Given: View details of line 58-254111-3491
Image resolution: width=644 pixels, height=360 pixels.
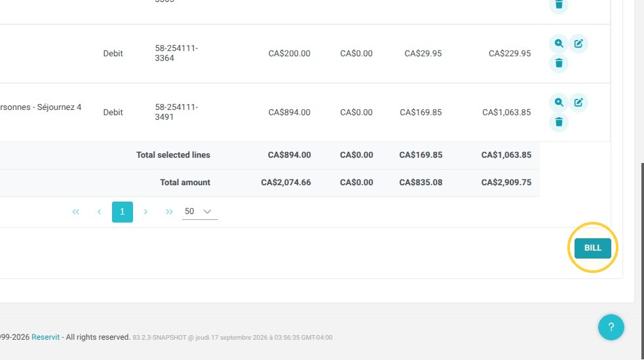Looking at the screenshot, I should click(x=559, y=102).
